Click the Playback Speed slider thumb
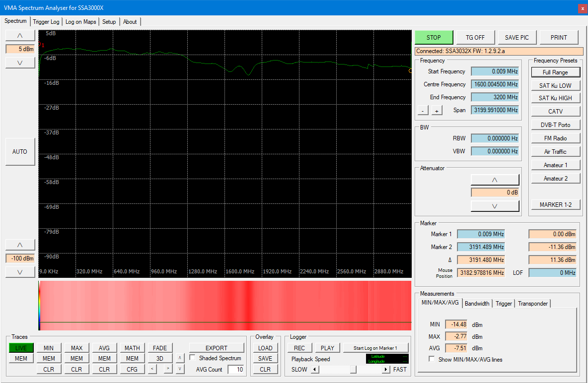Viewport: 588px width, 383px height. (353, 369)
